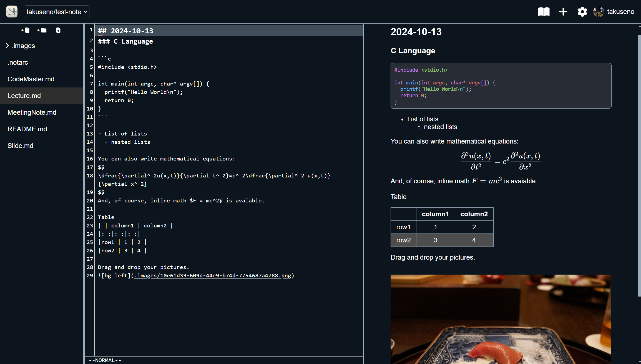Click the image link path in line 29
The width and height of the screenshot is (641, 364).
pyautogui.click(x=213, y=276)
